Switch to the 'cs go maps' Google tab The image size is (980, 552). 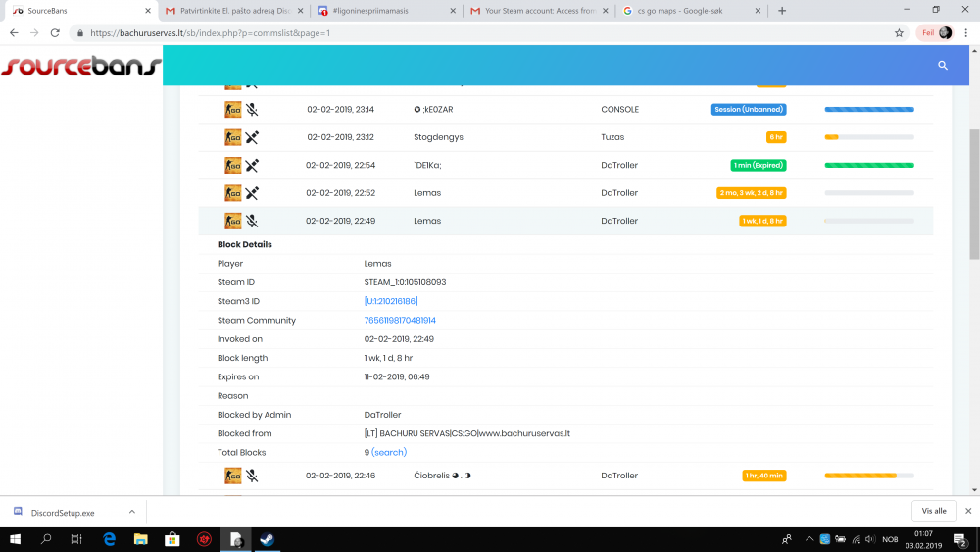click(x=688, y=11)
